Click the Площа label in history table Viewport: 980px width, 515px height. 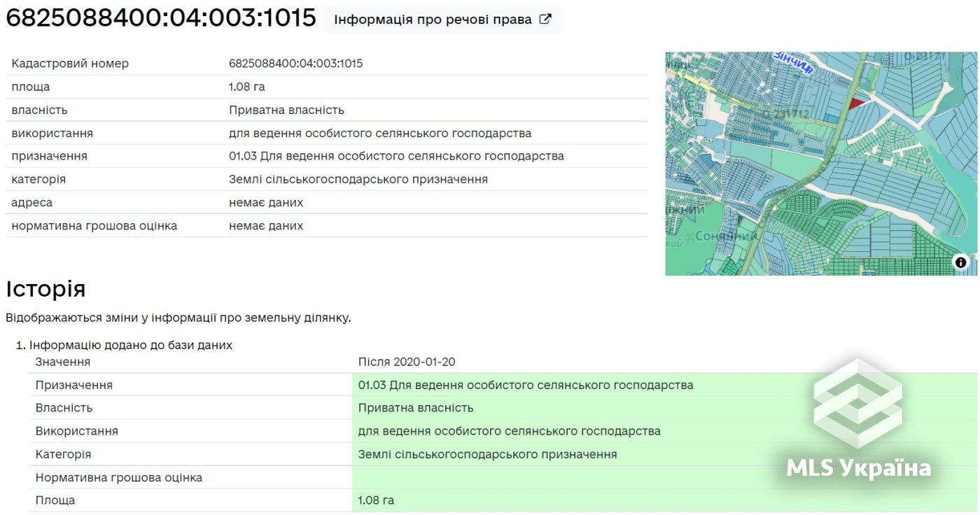click(x=55, y=500)
